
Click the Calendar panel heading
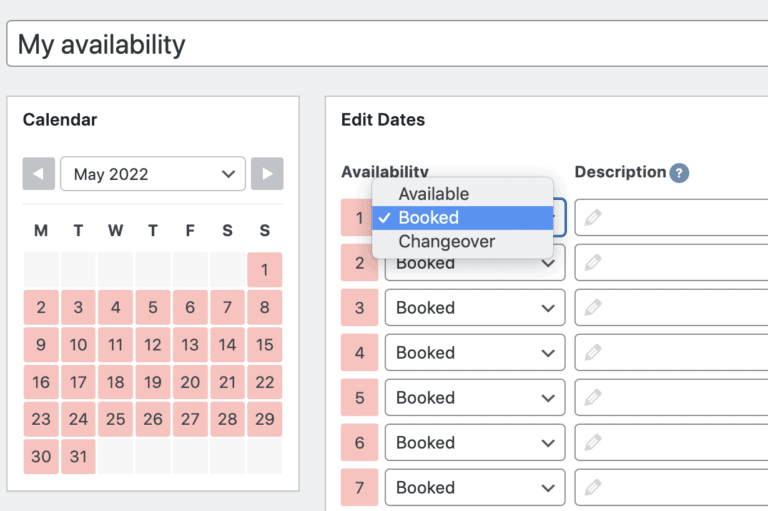click(x=60, y=120)
